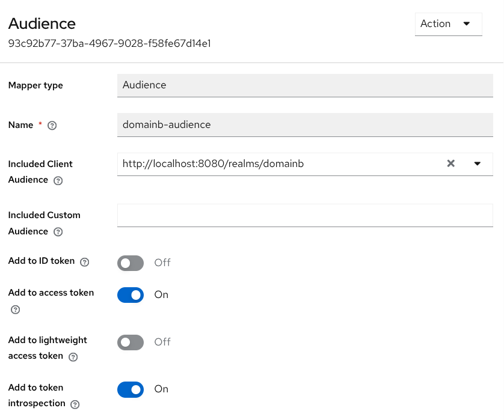Open the Action menu
Image resolution: width=504 pixels, height=420 pixels.
[448, 24]
